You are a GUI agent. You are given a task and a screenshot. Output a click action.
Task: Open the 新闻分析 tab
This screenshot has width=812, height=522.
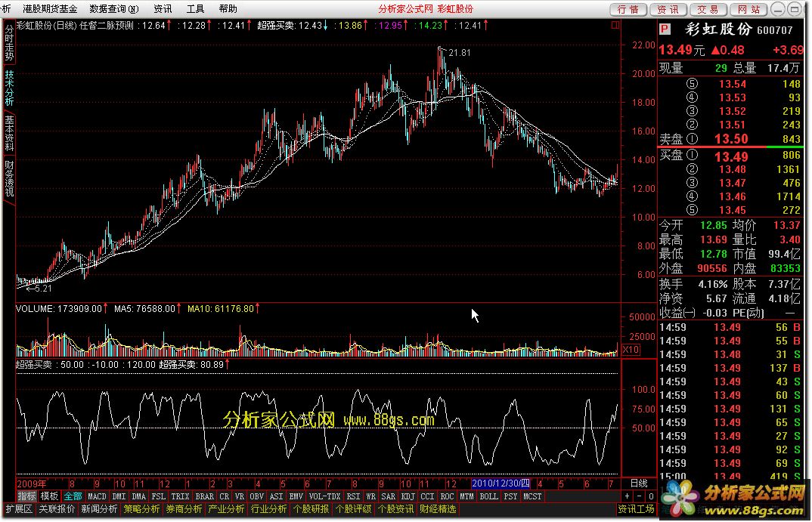(x=100, y=509)
